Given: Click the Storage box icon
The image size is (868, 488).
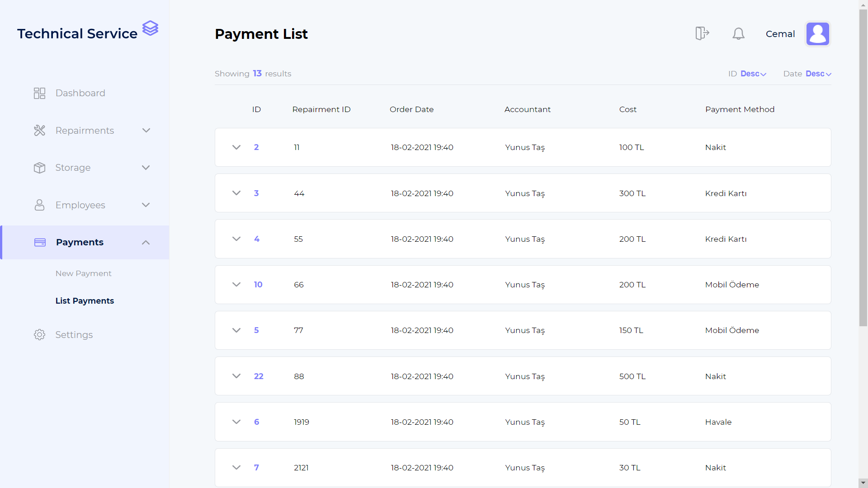Looking at the screenshot, I should (40, 168).
